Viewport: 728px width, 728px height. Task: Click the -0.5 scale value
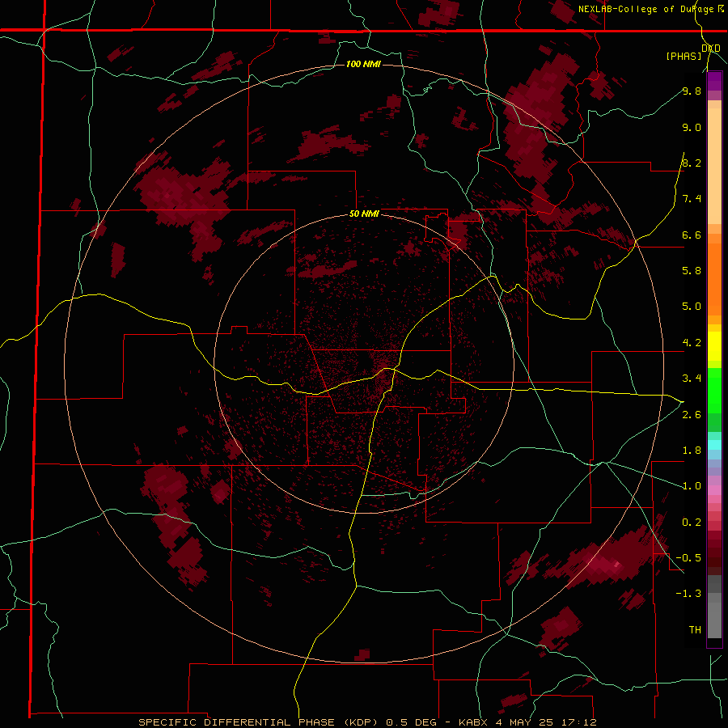[x=688, y=557]
